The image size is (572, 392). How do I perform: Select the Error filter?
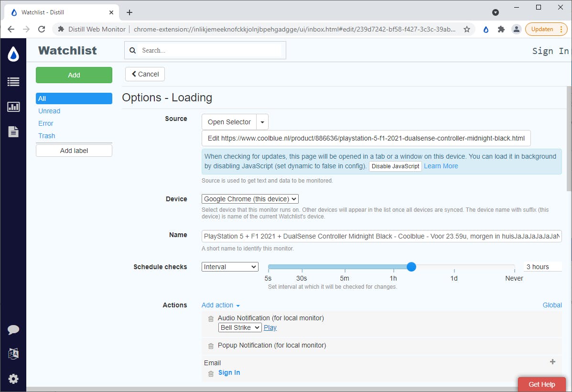[x=45, y=123]
